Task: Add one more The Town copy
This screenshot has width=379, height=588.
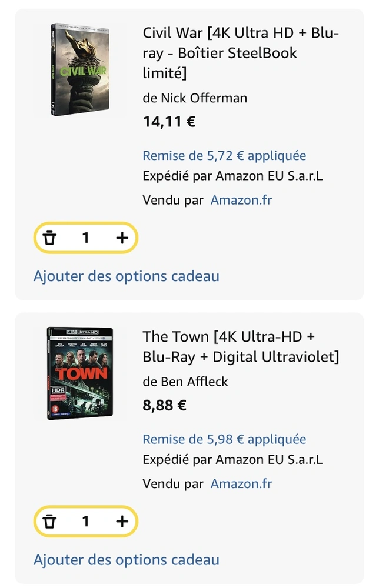Action: click(122, 521)
